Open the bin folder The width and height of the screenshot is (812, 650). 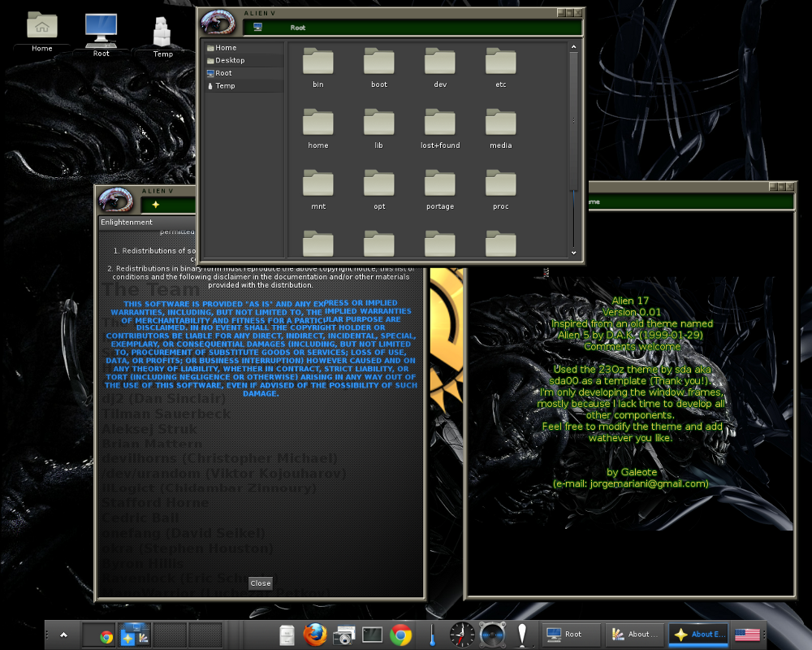(318, 67)
